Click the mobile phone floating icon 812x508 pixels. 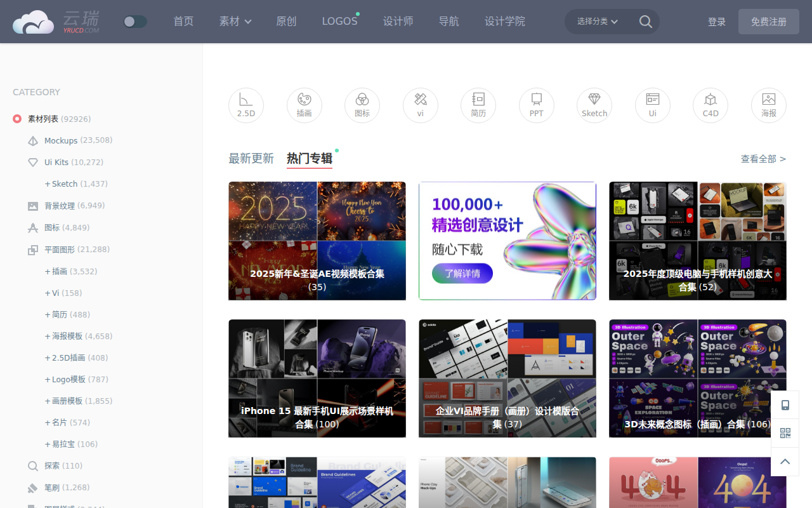tap(785, 405)
